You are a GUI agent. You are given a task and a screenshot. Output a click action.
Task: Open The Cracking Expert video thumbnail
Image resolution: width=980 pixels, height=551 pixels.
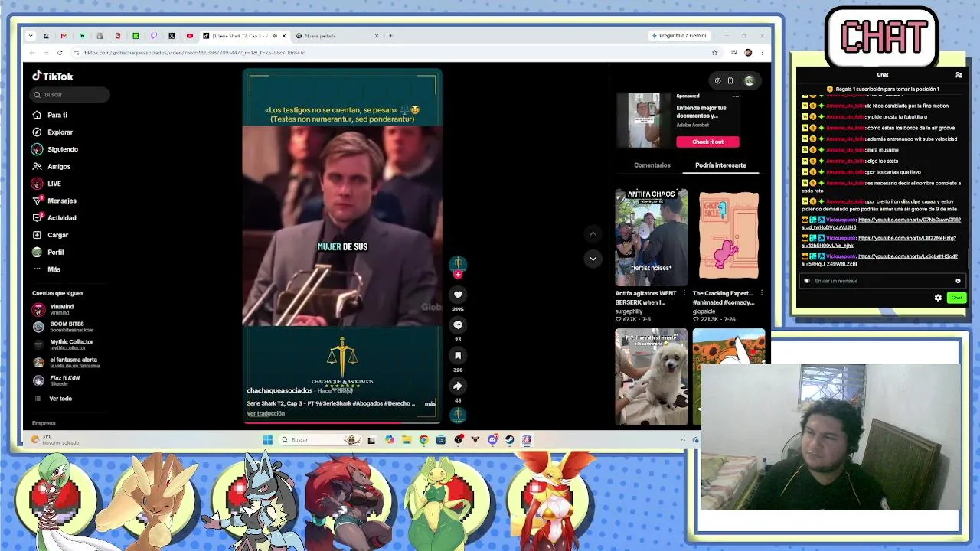click(729, 236)
